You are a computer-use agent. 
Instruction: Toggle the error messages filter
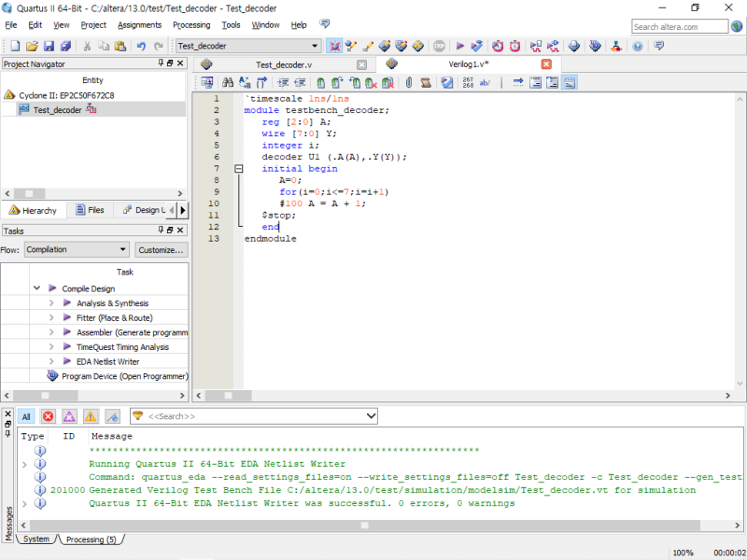pyautogui.click(x=48, y=416)
